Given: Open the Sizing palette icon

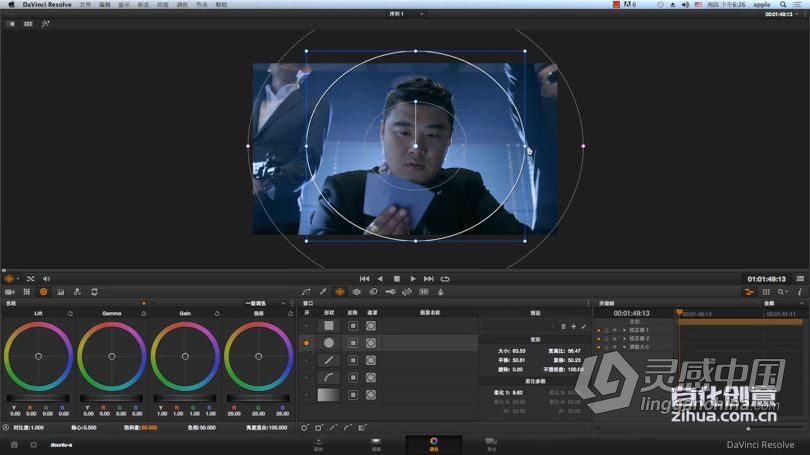Looking at the screenshot, I should pos(407,292).
